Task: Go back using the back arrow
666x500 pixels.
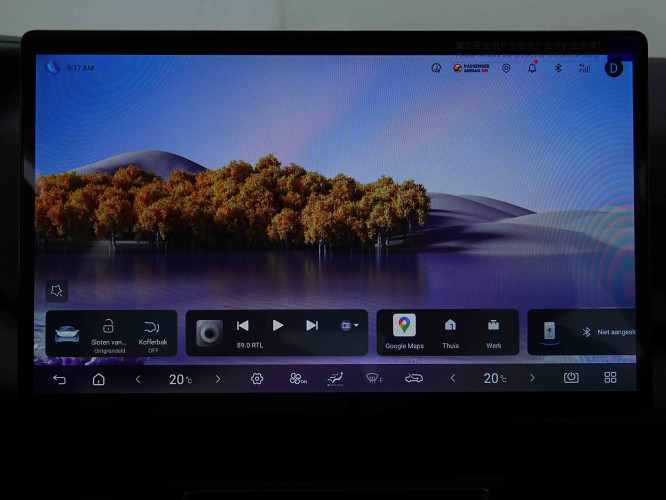Action: 59,379
